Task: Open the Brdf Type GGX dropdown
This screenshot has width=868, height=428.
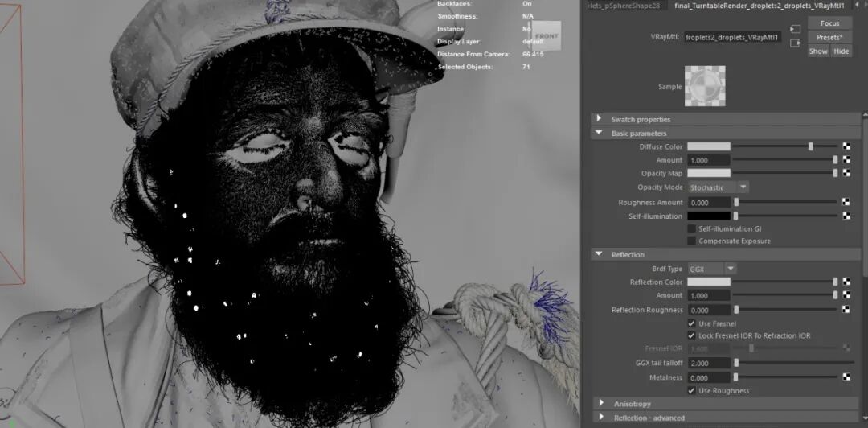Action: click(712, 269)
